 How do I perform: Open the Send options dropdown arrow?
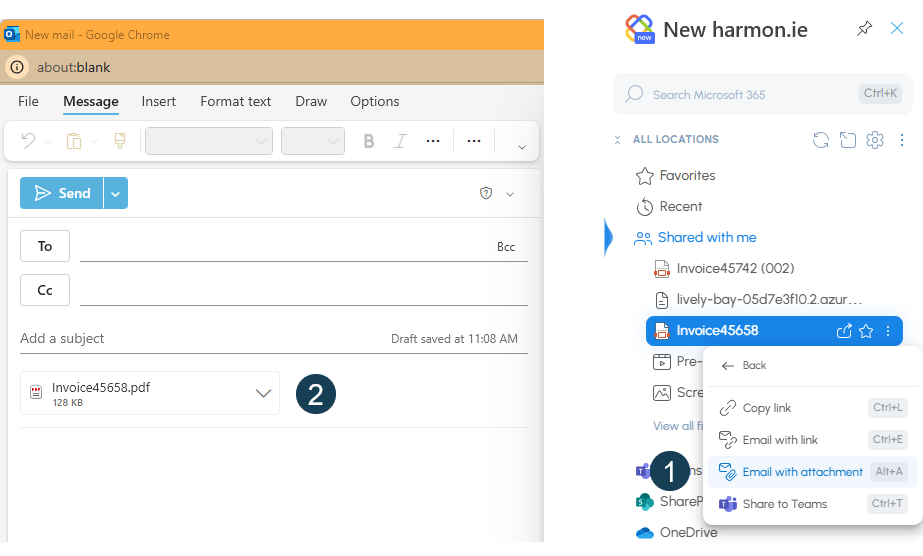pyautogui.click(x=116, y=193)
